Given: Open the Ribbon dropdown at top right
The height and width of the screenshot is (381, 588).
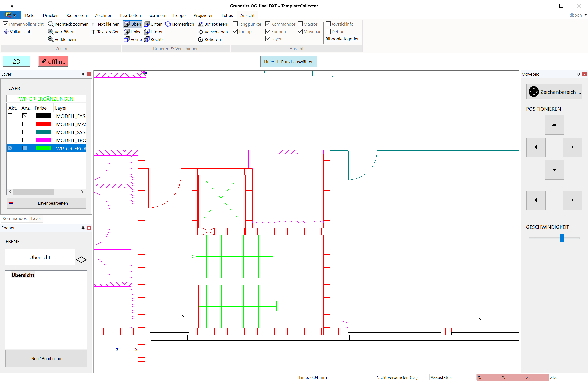Looking at the screenshot, I should pyautogui.click(x=585, y=15).
